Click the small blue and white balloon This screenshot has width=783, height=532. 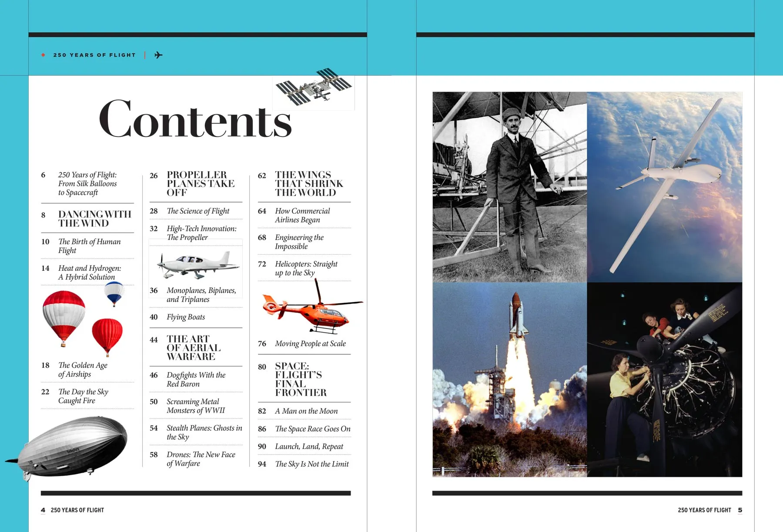tap(114, 293)
